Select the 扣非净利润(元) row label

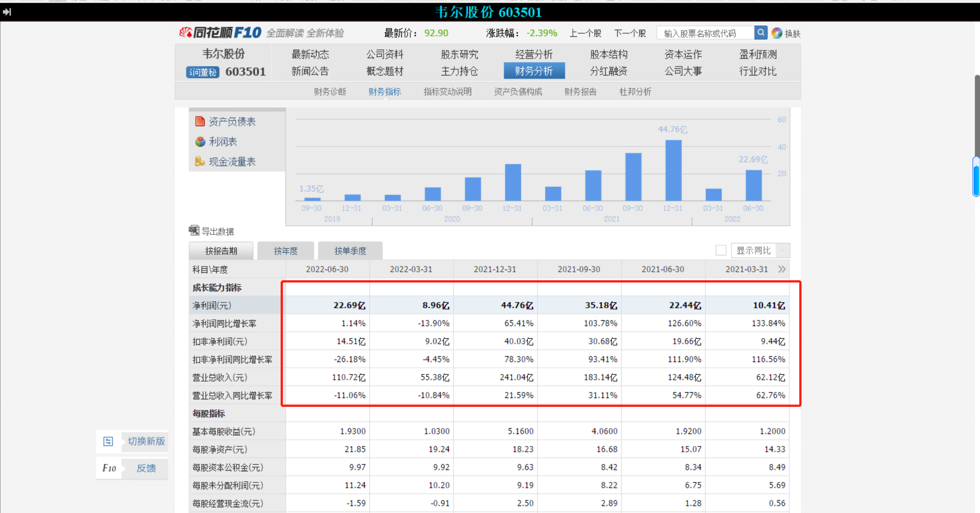tap(220, 342)
